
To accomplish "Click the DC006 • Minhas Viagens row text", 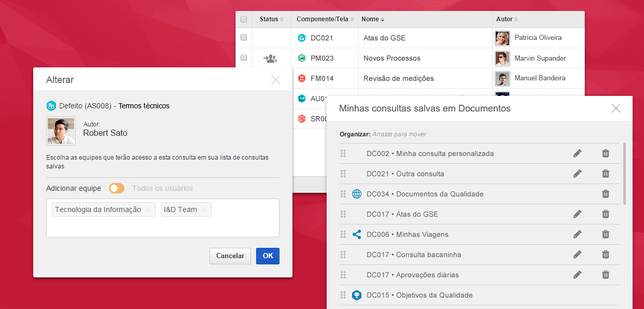I will click(408, 234).
